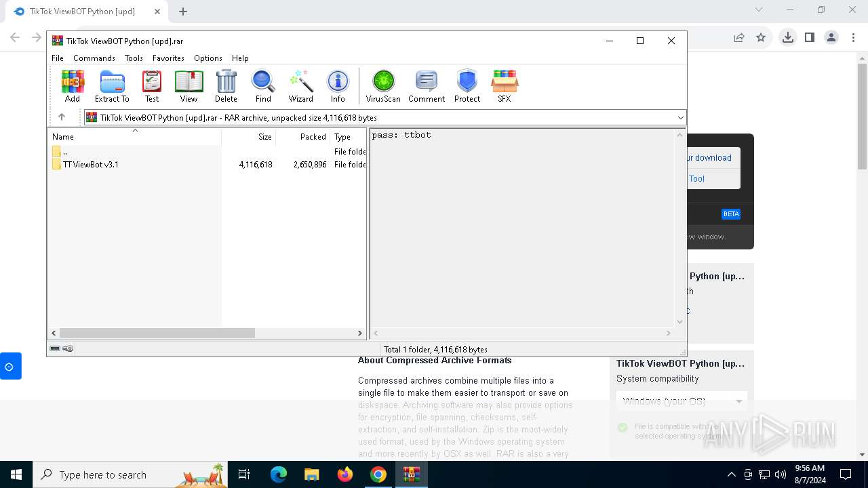Screen dimensions: 868x488
Task: Bookmark this page star icon
Action: tap(761, 37)
